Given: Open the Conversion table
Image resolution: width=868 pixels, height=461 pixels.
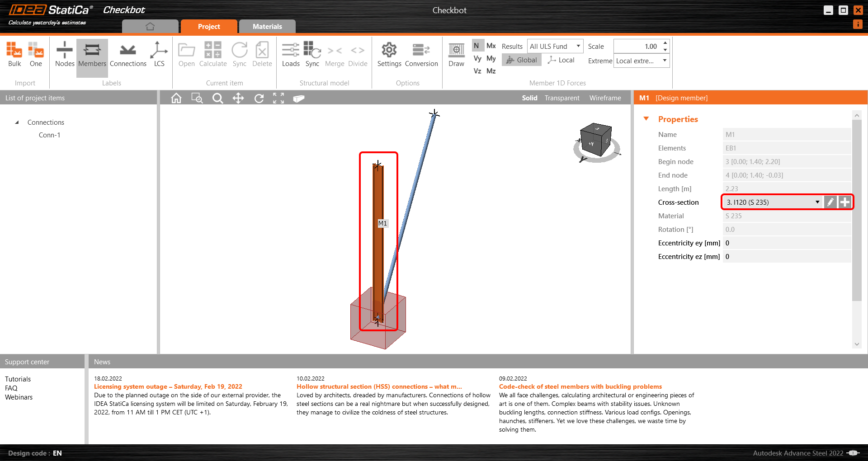Looking at the screenshot, I should point(421,54).
